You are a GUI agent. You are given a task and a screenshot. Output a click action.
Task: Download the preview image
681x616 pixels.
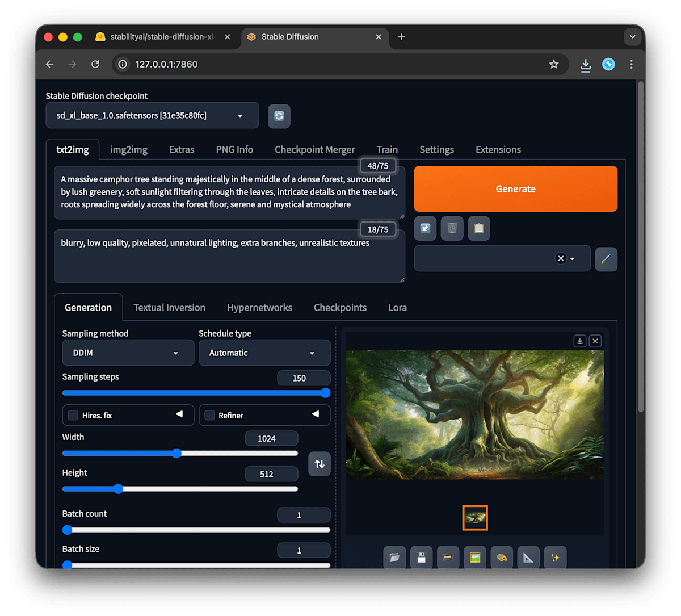point(580,341)
